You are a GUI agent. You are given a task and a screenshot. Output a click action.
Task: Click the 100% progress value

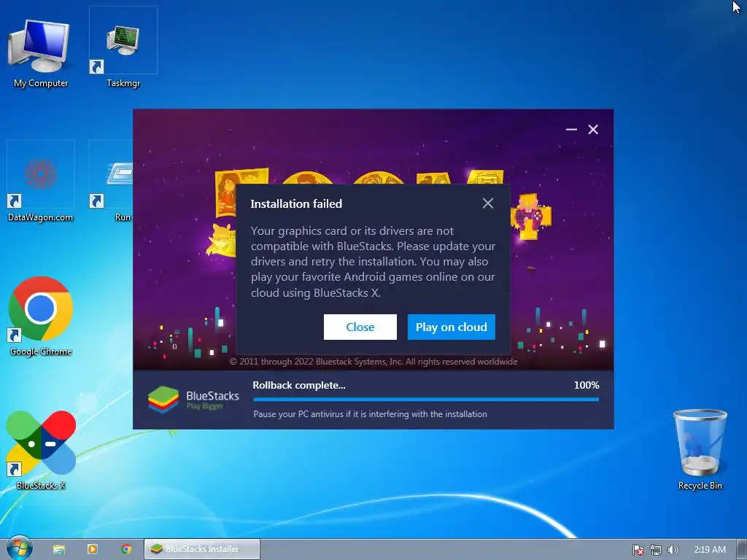(587, 385)
